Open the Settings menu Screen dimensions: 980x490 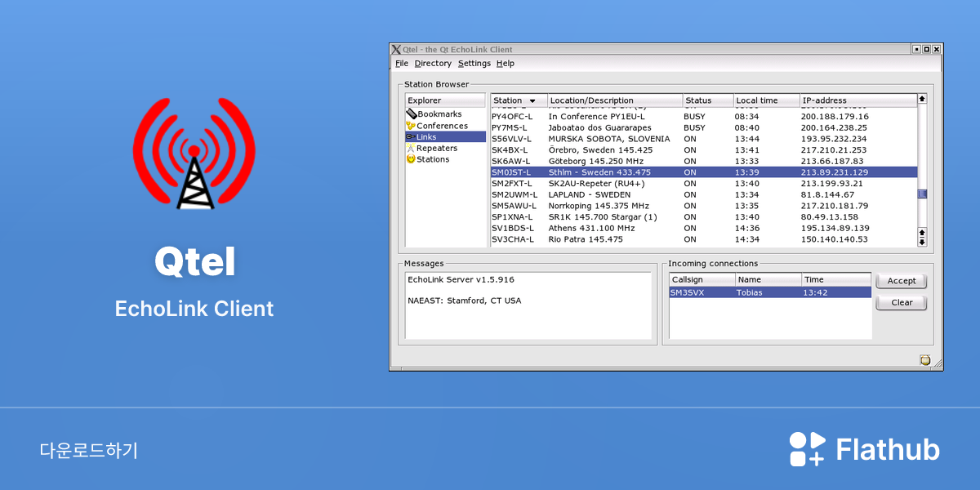[474, 64]
